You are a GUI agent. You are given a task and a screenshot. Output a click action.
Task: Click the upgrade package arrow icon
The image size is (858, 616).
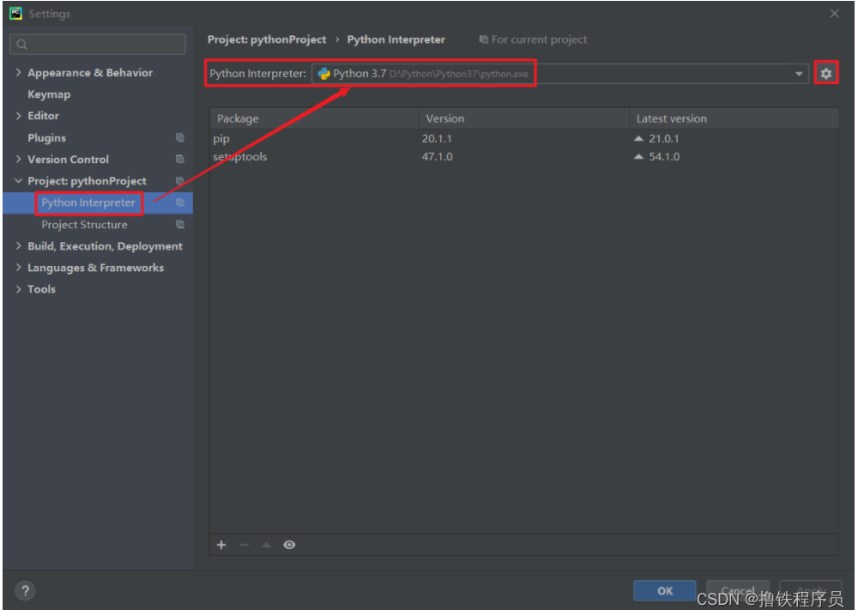(x=266, y=545)
